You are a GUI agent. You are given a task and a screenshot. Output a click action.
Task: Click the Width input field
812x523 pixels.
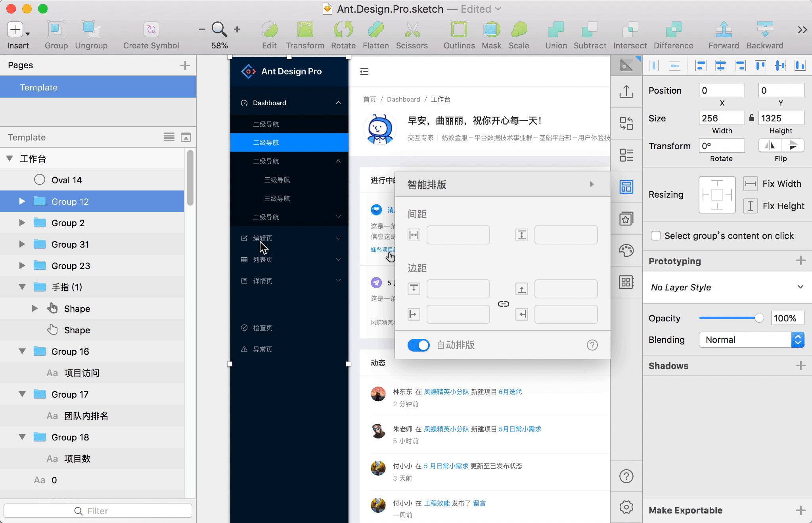coord(722,118)
